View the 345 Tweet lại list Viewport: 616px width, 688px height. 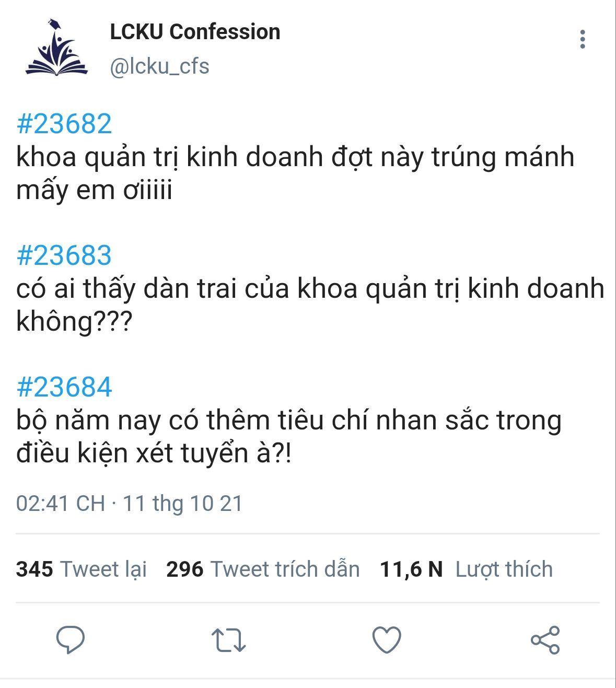coord(82,569)
